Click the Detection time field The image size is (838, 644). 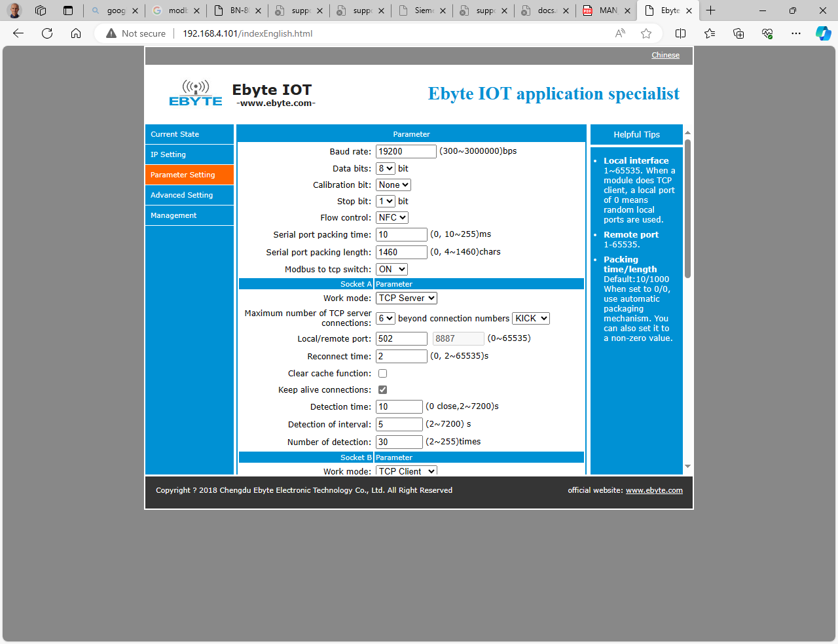coord(399,406)
